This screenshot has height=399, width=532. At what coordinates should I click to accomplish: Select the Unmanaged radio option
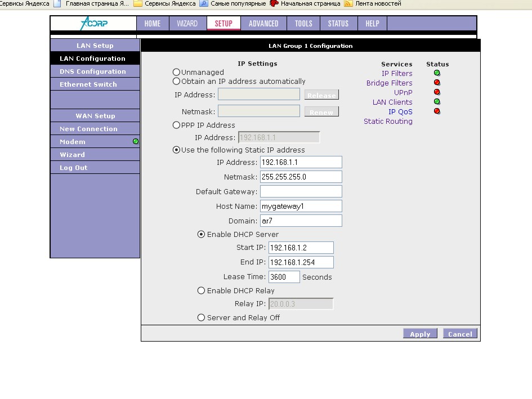176,72
